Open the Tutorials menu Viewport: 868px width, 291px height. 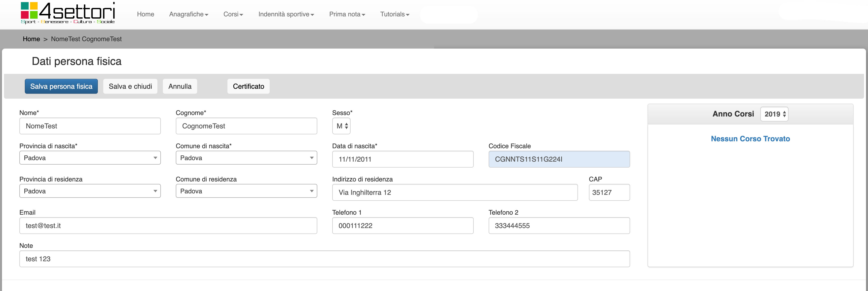[394, 14]
